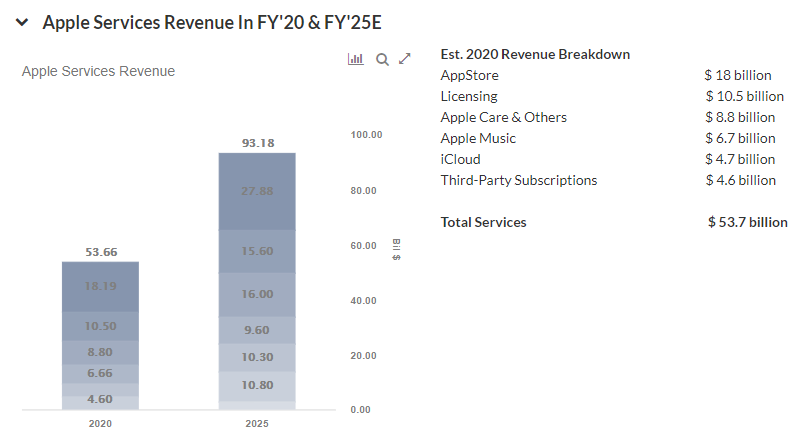Click the 2025 x-axis label
The height and width of the screenshot is (437, 798).
point(257,424)
